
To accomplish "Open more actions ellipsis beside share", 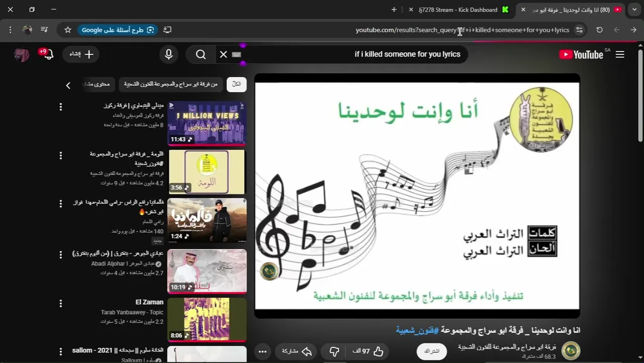I will point(263,352).
